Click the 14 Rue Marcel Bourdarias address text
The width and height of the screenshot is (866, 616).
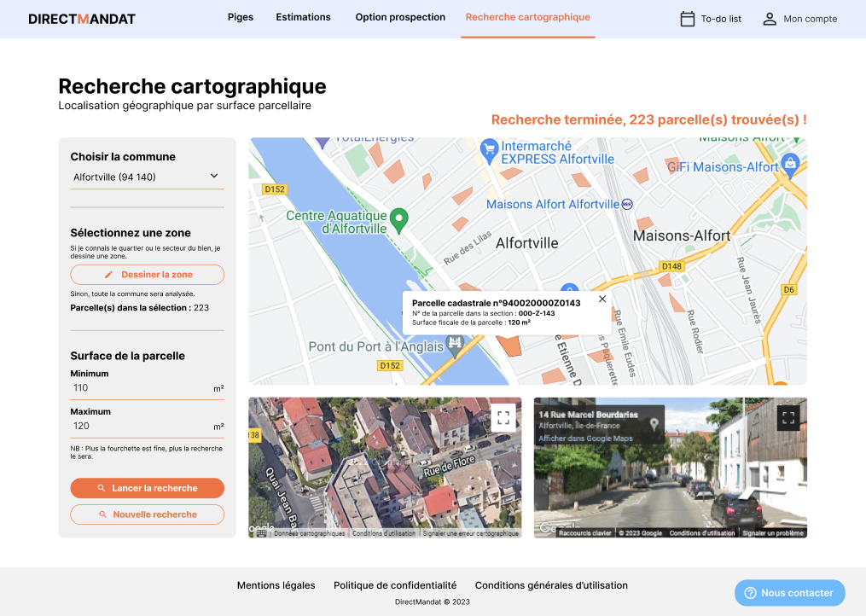click(x=588, y=415)
